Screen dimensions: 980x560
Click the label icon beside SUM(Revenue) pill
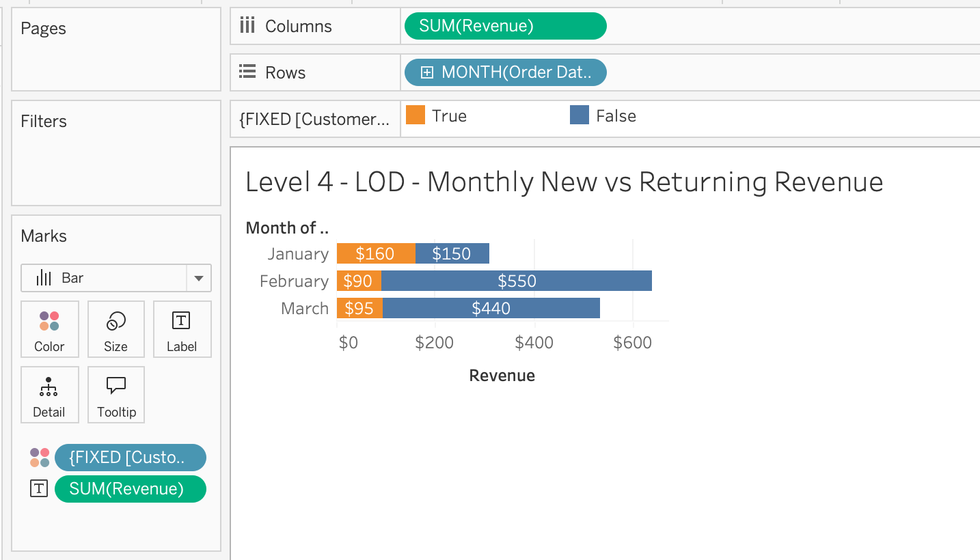40,489
